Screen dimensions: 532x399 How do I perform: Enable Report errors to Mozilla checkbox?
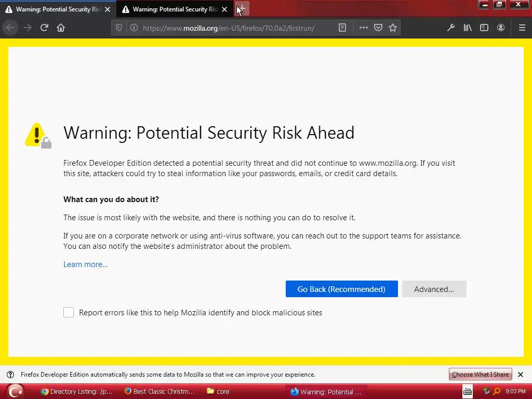69,312
